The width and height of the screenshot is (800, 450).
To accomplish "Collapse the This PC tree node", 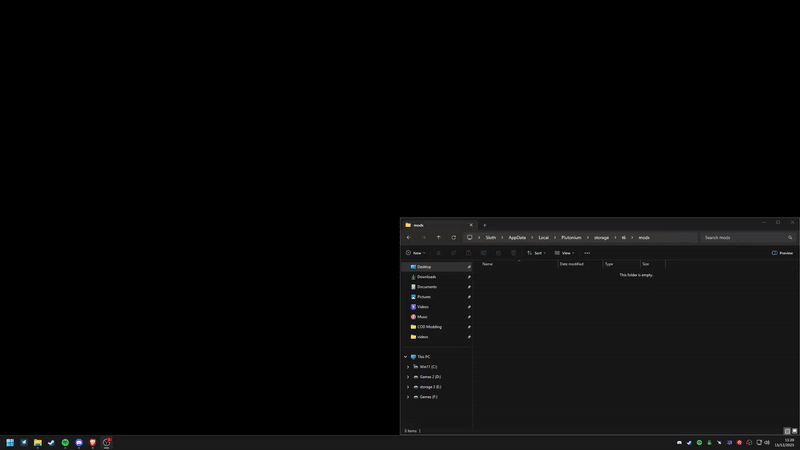I will point(406,357).
